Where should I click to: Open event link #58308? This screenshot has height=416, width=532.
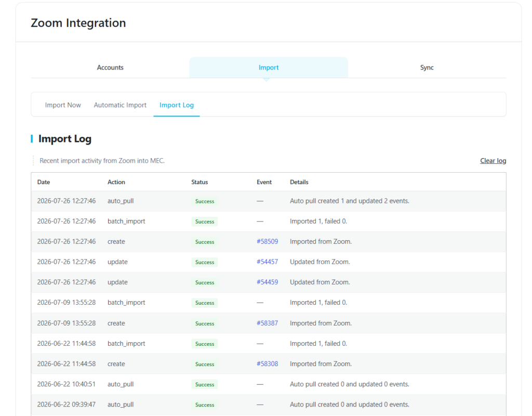point(268,363)
